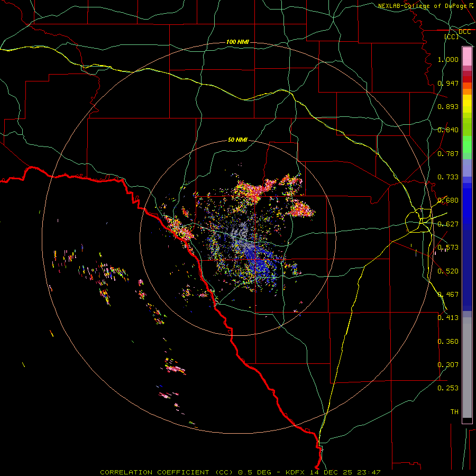Pick the light pink segment of the color bar
The height and width of the screenshot is (476, 476).
pyautogui.click(x=467, y=57)
